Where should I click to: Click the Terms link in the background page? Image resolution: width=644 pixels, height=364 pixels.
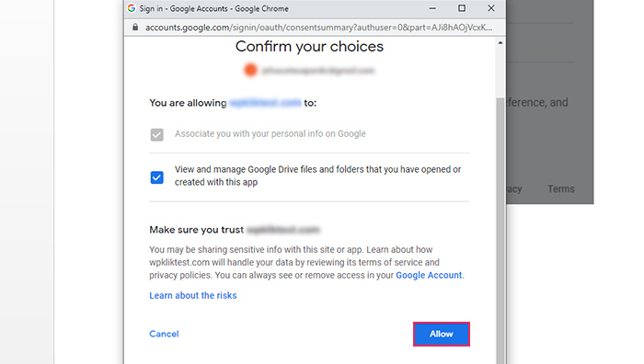click(x=560, y=189)
